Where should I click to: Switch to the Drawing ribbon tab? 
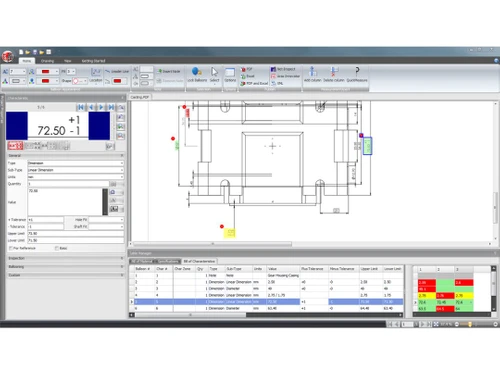coord(47,61)
